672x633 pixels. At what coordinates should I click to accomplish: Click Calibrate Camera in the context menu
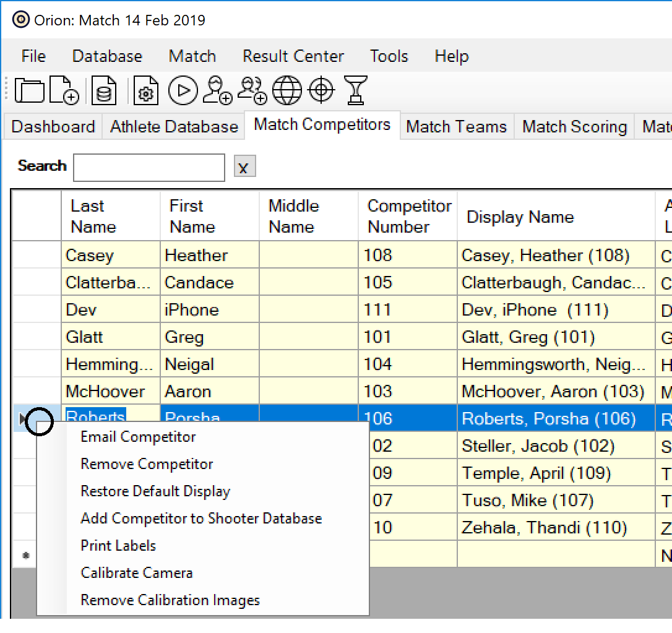(136, 573)
